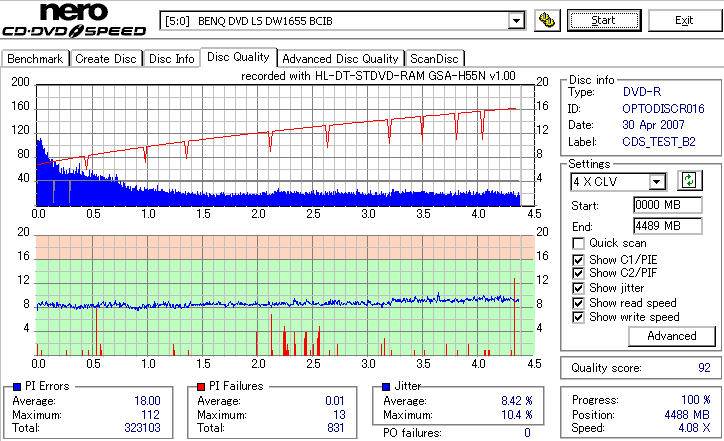Click Jitter average 8.42 %
This screenshot has height=441, width=724.
(517, 401)
